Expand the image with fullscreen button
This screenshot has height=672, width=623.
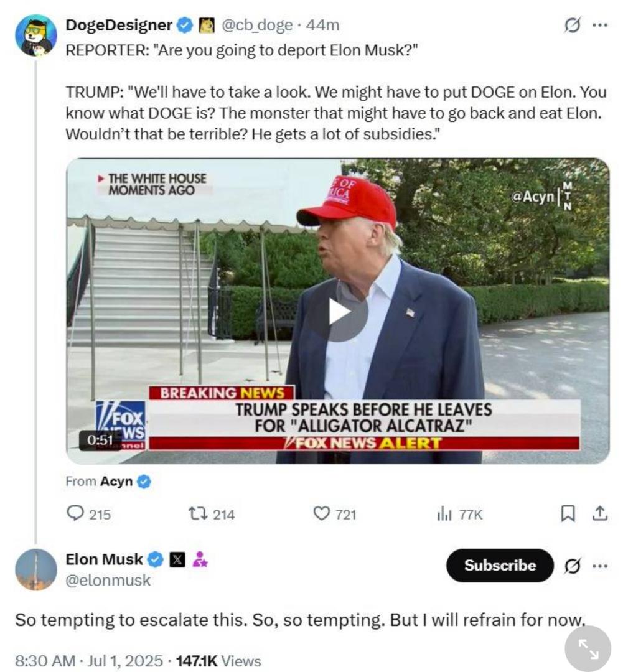point(588,648)
